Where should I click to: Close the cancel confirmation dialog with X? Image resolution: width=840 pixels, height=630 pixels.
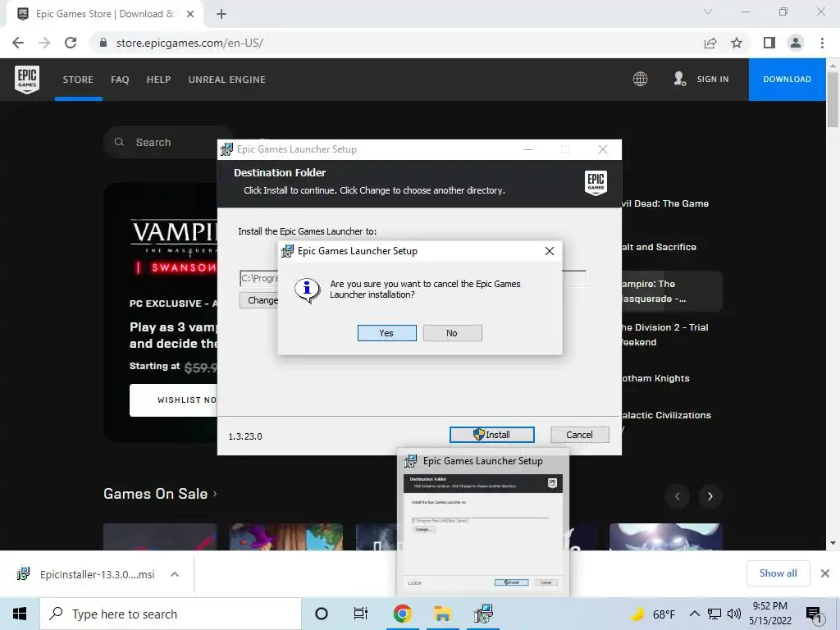(x=549, y=251)
